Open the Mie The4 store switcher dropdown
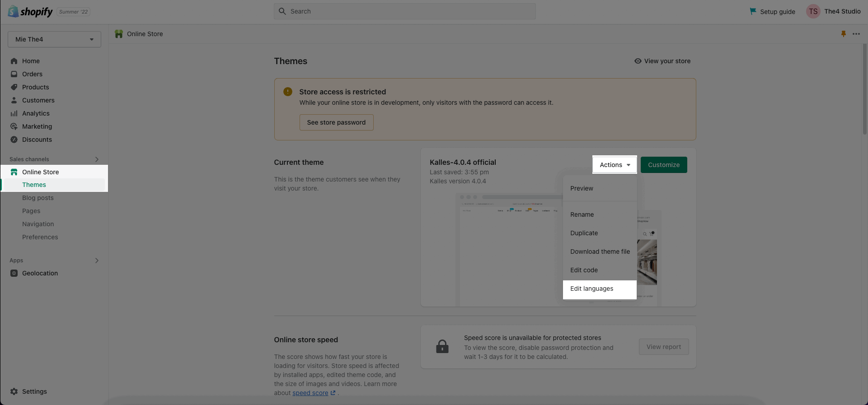Screen dimensions: 868x405 point(54,39)
